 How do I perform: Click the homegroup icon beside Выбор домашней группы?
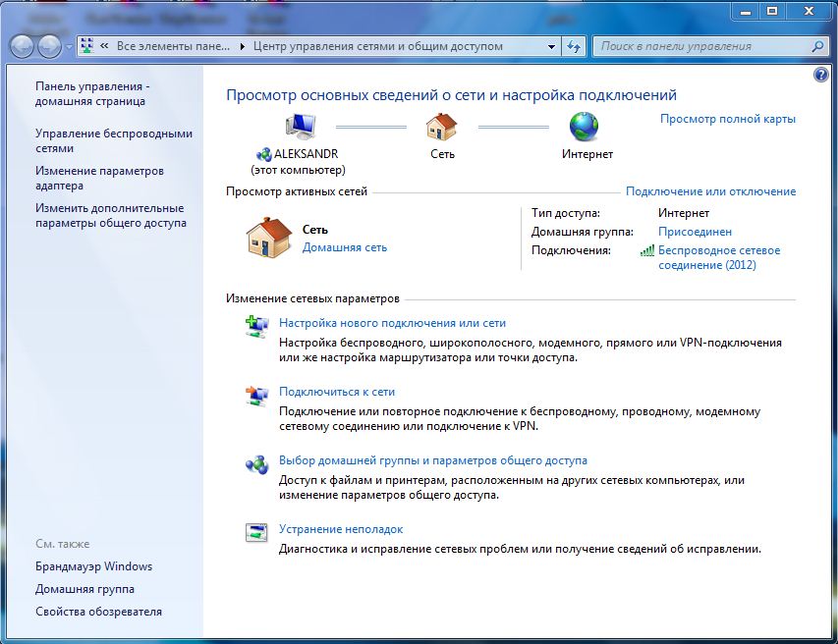(x=255, y=465)
